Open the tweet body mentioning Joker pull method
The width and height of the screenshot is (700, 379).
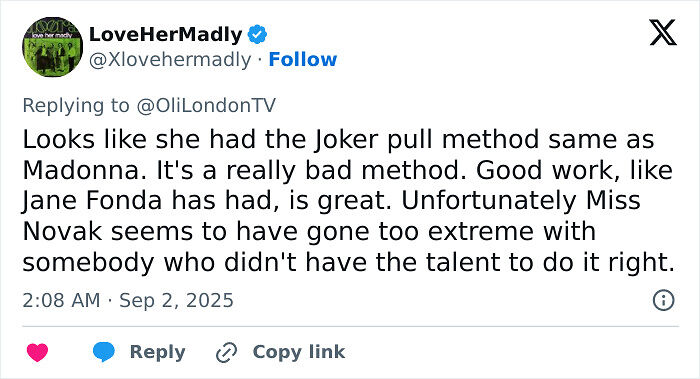click(x=348, y=200)
